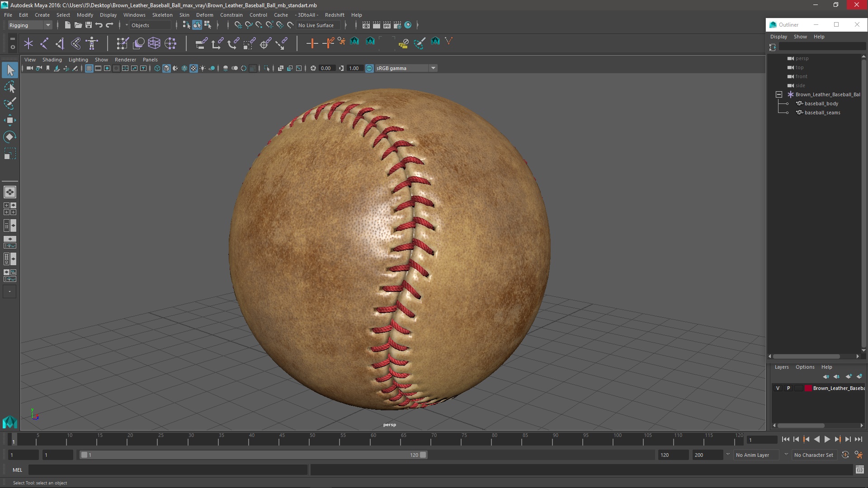Click the Create Joint tool icon
The image size is (868, 488).
(x=44, y=43)
